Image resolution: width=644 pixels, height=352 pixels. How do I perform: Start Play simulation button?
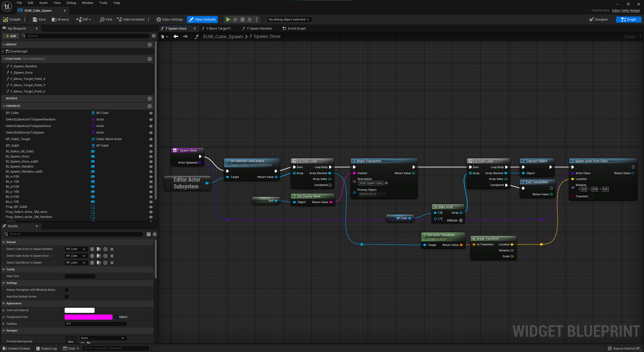click(x=228, y=19)
